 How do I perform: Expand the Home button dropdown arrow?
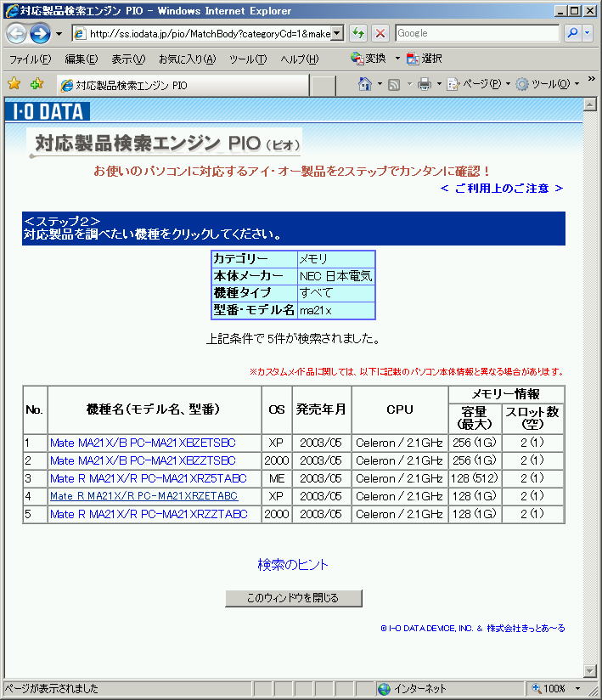(380, 84)
